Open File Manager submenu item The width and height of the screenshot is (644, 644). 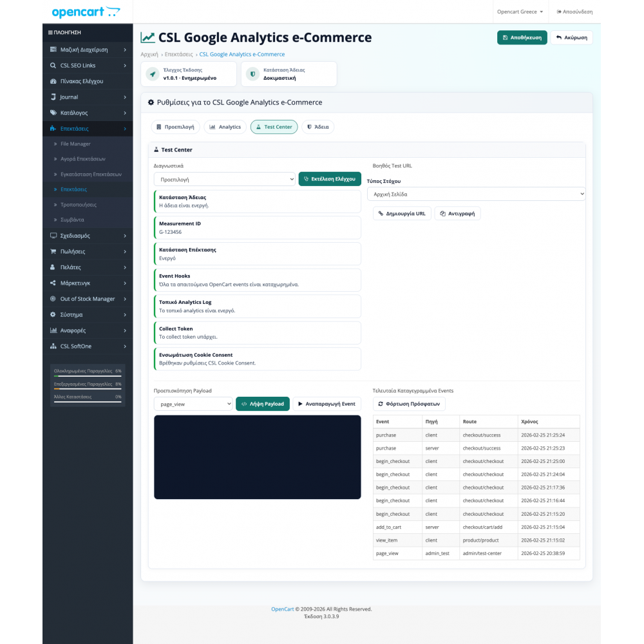click(x=75, y=144)
